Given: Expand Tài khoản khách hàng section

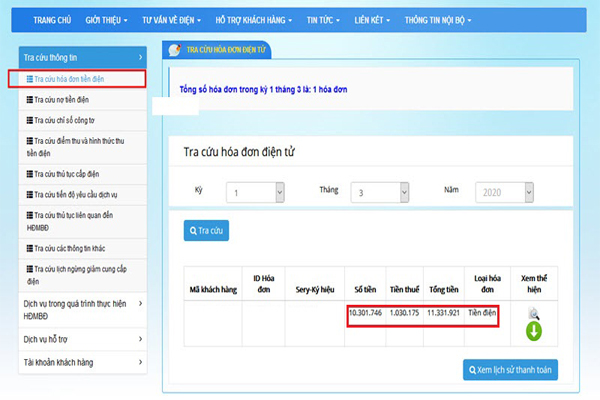Looking at the screenshot, I should click(x=82, y=362).
